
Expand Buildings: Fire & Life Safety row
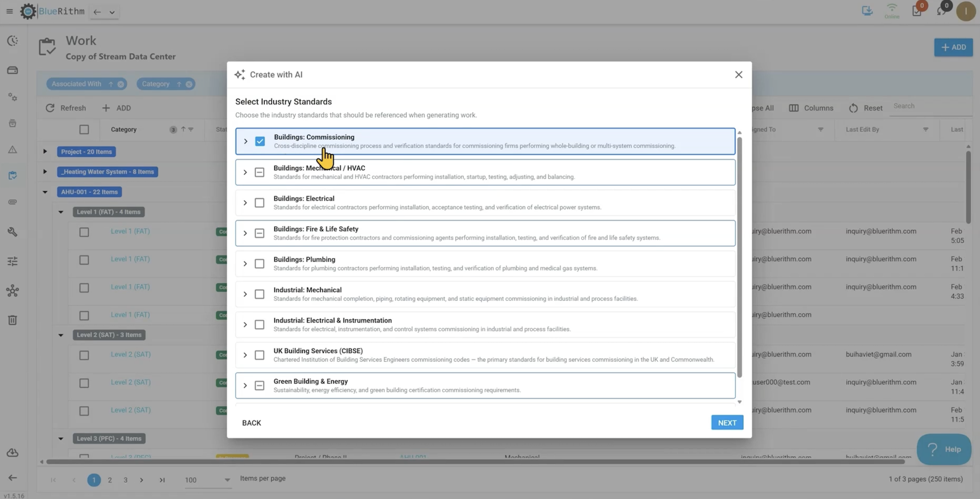[x=245, y=234]
